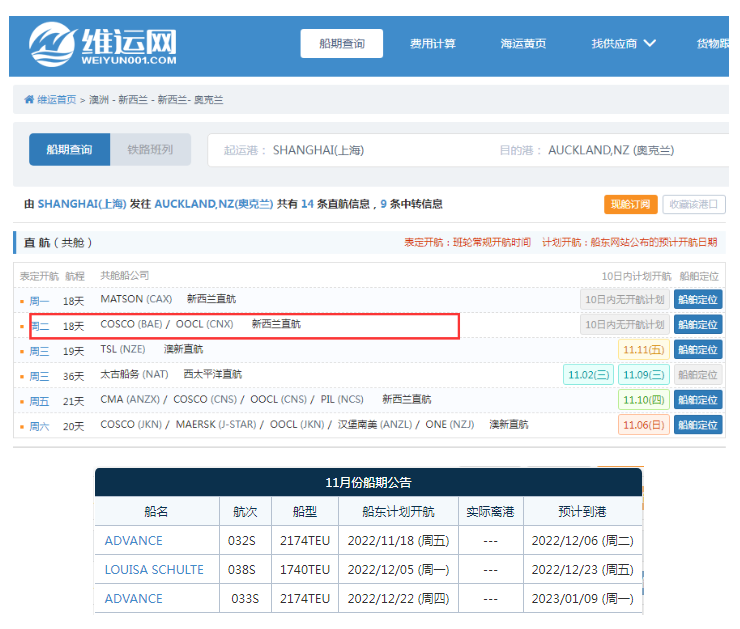Click MATSON (CAX) carrier text
This screenshot has width=740, height=629.
point(136,299)
